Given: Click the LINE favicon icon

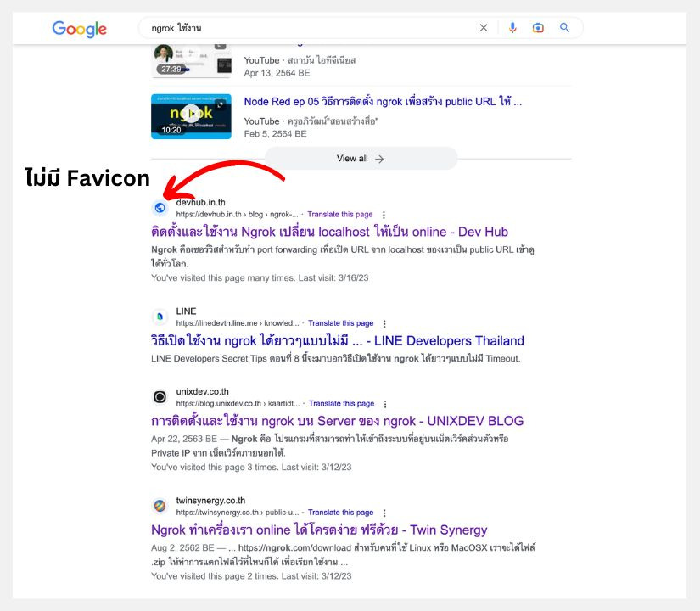Looking at the screenshot, I should [x=160, y=317].
